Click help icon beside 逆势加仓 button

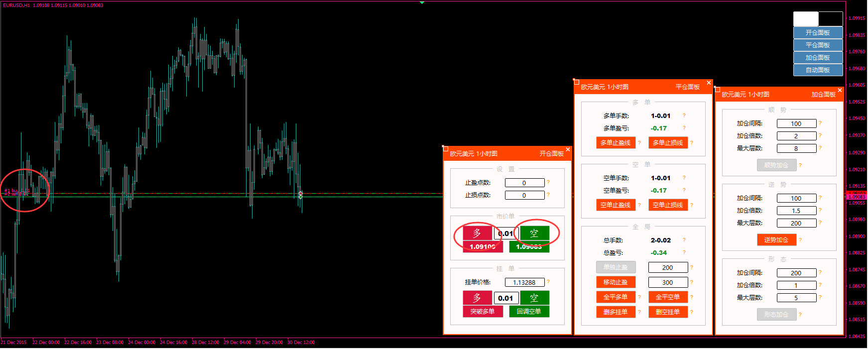800,240
